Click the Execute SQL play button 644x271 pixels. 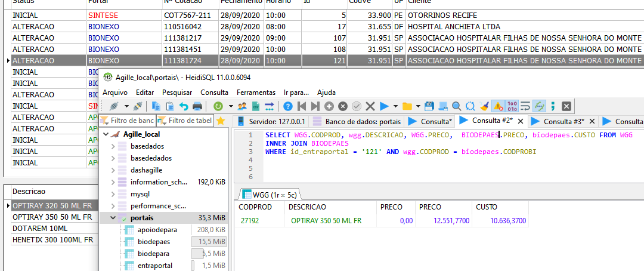[385, 106]
